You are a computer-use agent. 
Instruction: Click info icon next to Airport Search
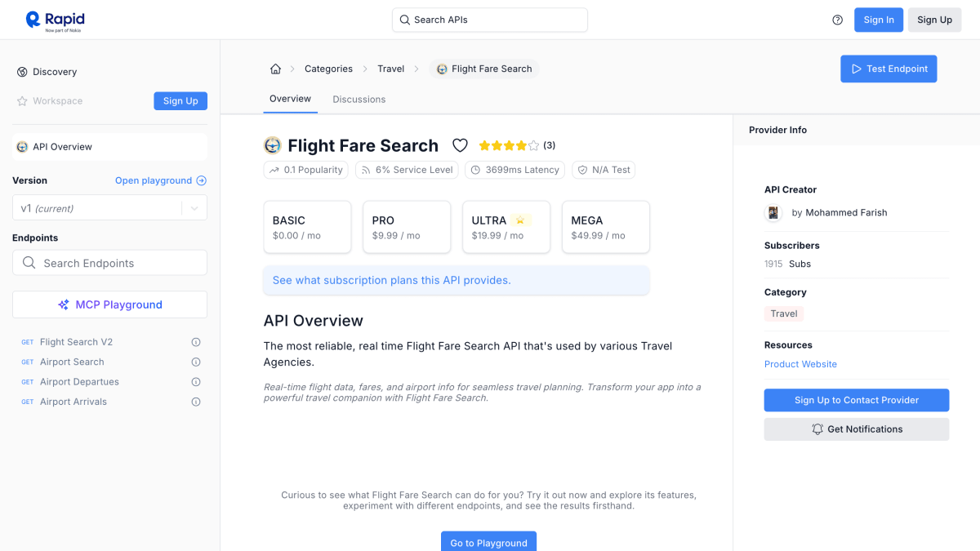click(x=196, y=362)
